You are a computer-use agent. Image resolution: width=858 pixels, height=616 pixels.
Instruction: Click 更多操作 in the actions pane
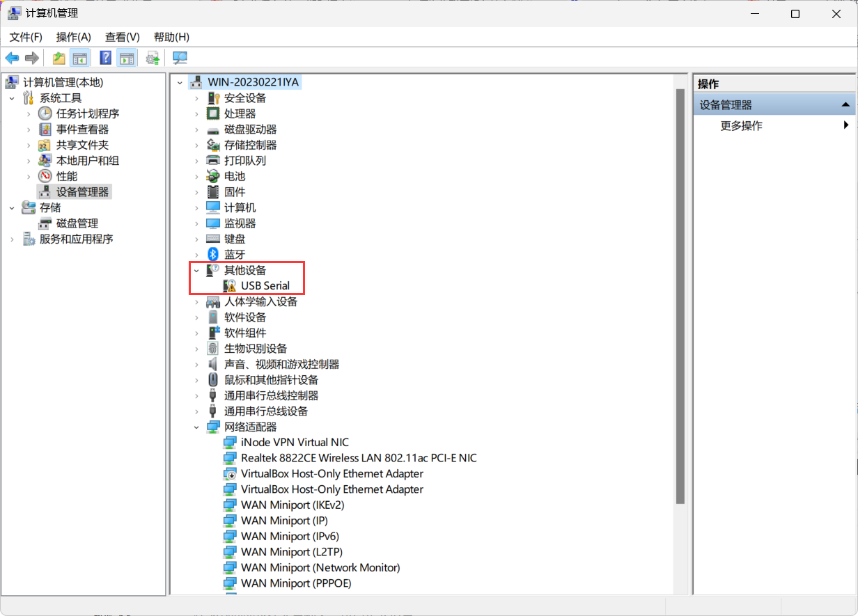pos(741,126)
